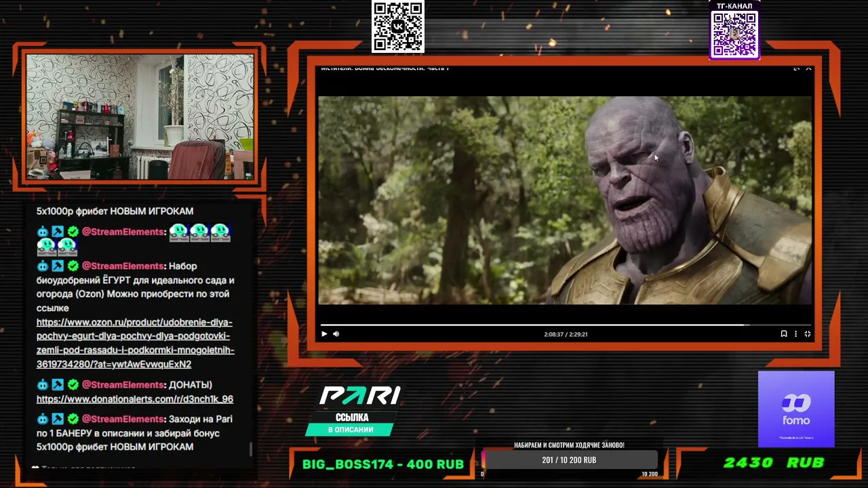Image resolution: width=868 pixels, height=488 pixels.
Task: Click the moderator badge on the 'ДОНАТЫ' message
Action: tap(58, 384)
